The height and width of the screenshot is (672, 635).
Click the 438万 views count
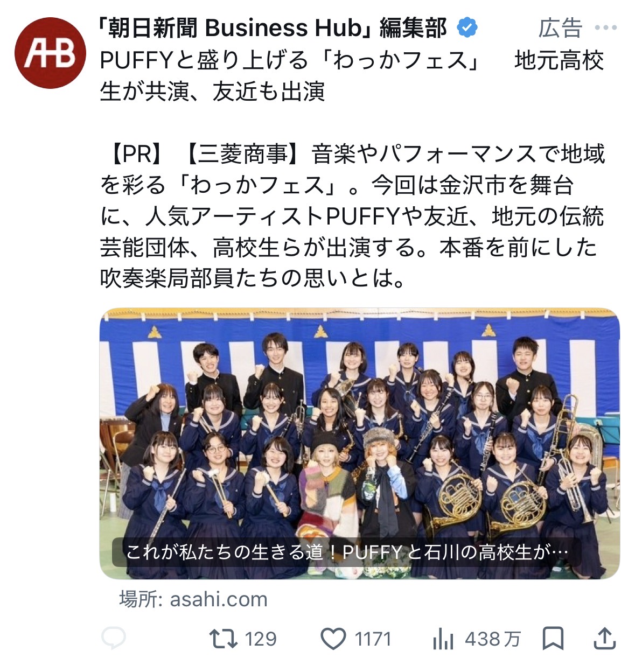pos(493,639)
